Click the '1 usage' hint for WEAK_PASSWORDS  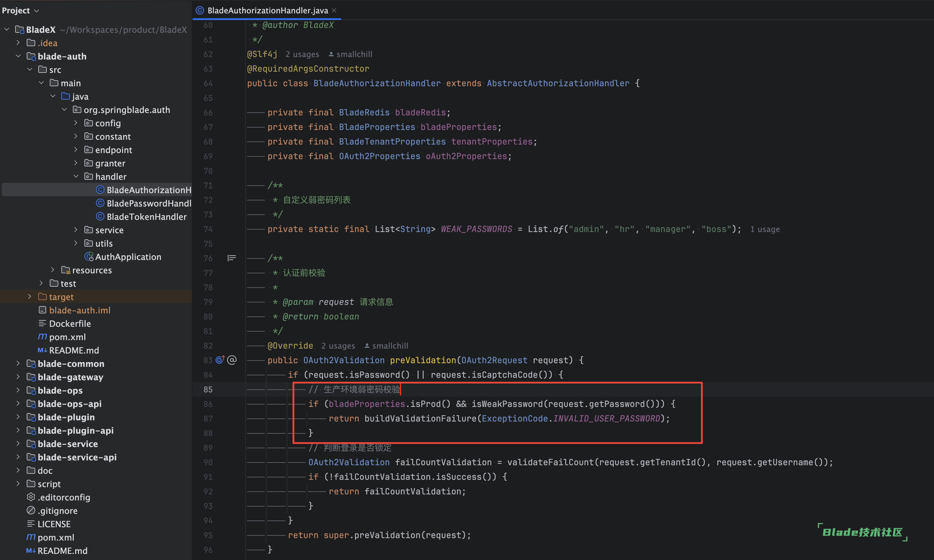coord(765,229)
